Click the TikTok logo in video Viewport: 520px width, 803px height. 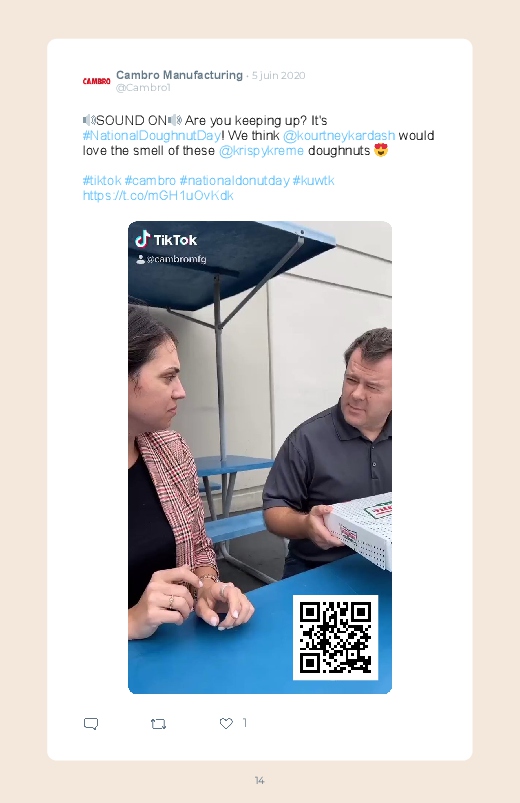166,239
